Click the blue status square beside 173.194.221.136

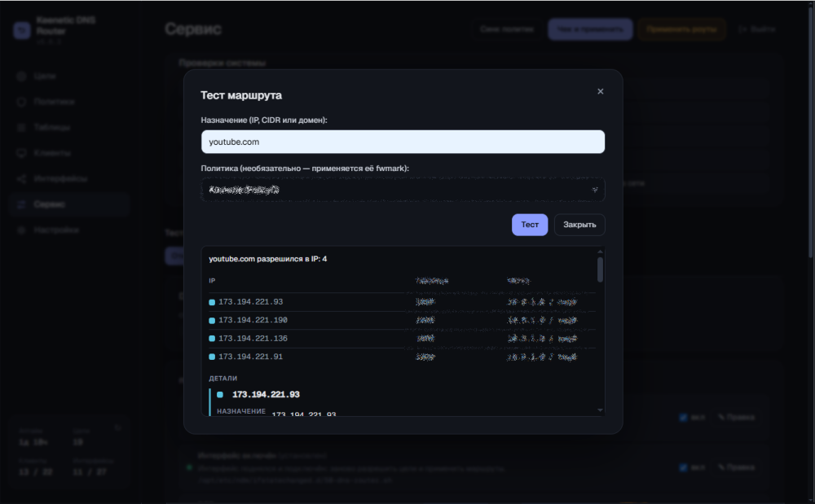(x=212, y=339)
